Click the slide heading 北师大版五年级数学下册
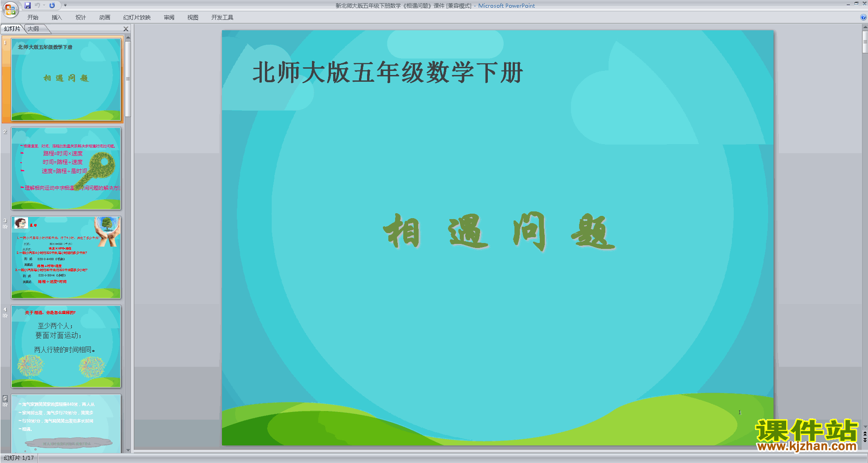This screenshot has height=463, width=868. [388, 73]
